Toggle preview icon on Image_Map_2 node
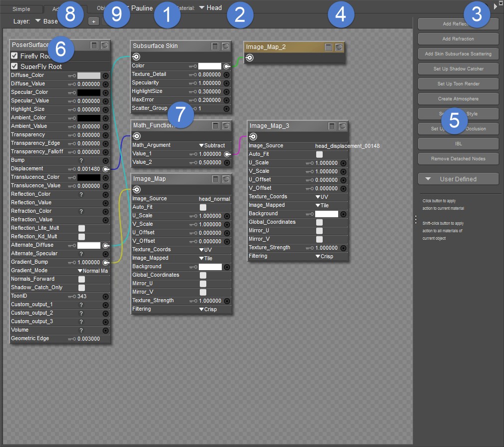Viewport: 504px width, 447px height. (339, 47)
